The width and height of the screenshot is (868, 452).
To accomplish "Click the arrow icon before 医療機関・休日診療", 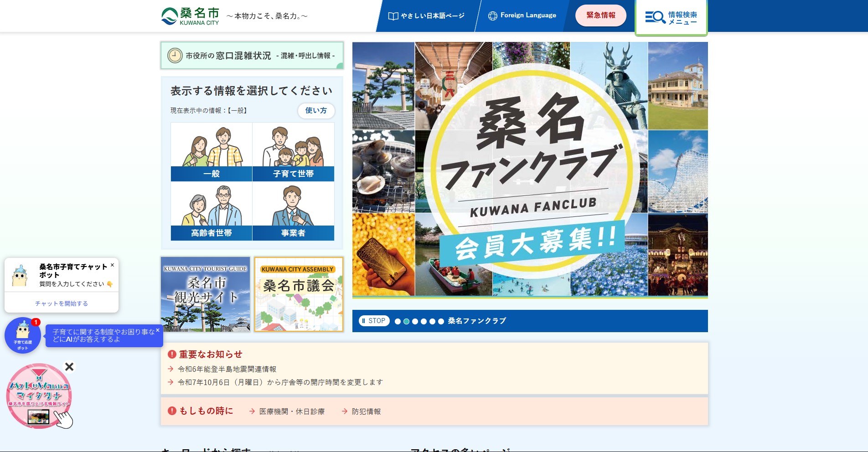I will (252, 411).
